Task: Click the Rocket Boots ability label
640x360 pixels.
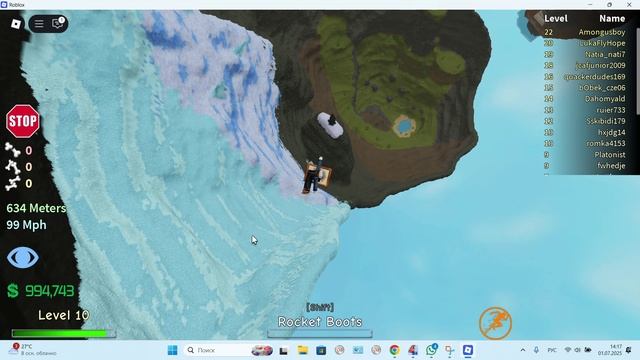Action: pos(320,322)
